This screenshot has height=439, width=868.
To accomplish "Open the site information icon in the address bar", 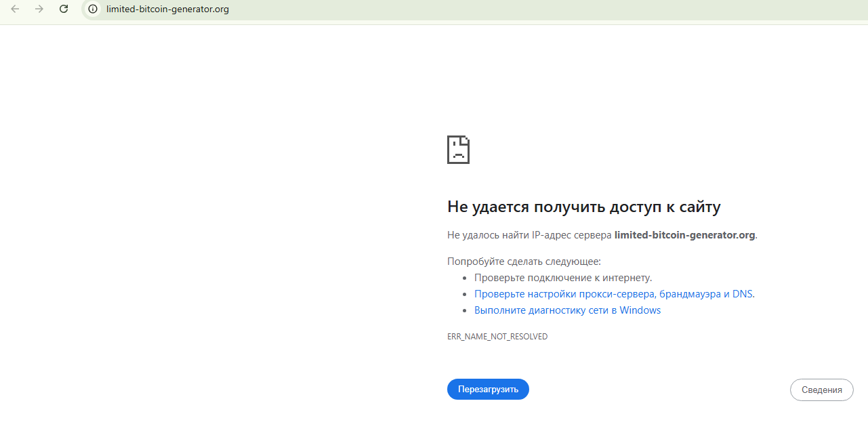I will pyautogui.click(x=94, y=9).
